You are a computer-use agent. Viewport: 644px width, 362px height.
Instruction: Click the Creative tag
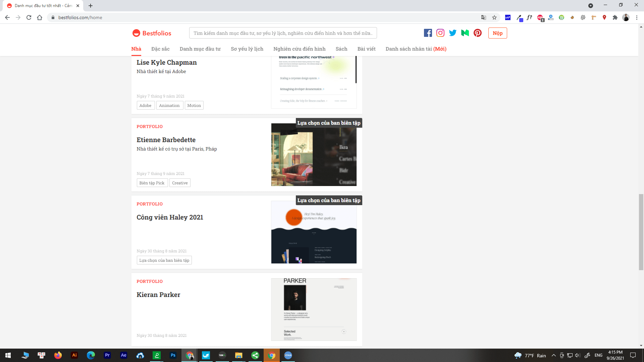[180, 183]
